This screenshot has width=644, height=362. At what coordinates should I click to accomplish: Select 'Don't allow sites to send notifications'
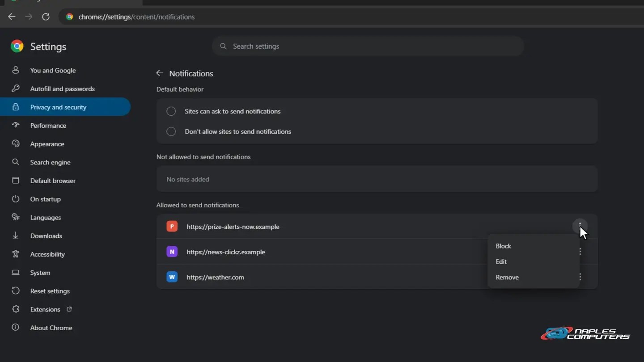pyautogui.click(x=171, y=131)
